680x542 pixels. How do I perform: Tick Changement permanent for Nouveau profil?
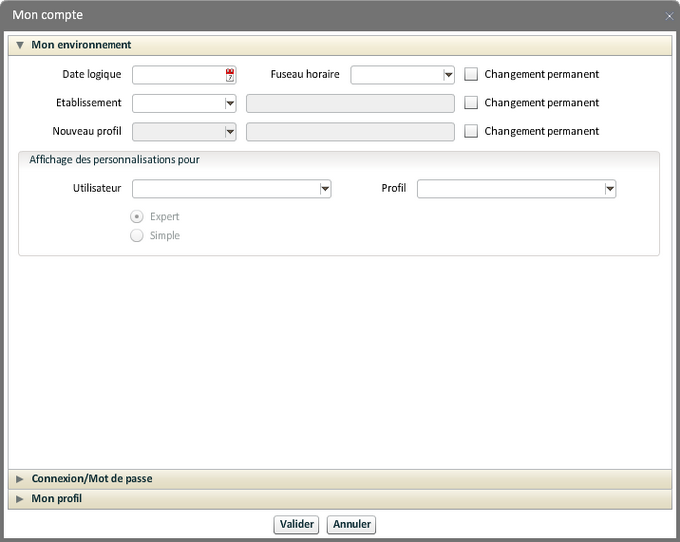[472, 131]
